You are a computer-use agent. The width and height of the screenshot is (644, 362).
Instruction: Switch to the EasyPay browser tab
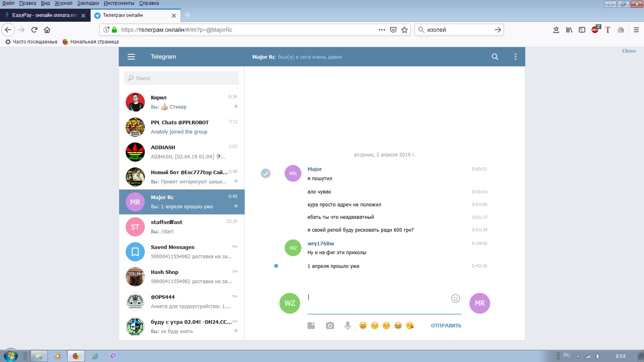(x=45, y=15)
